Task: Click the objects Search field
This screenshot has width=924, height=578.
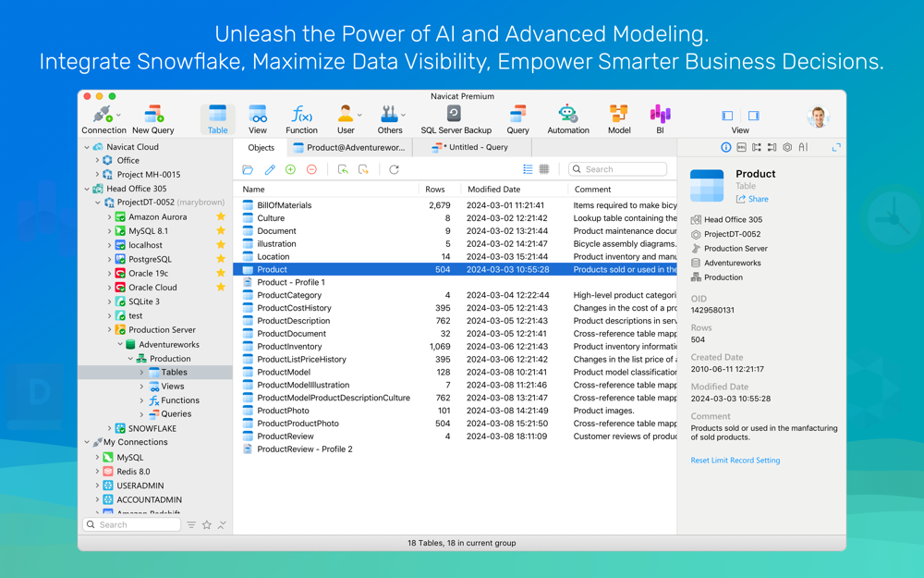Action: click(617, 169)
